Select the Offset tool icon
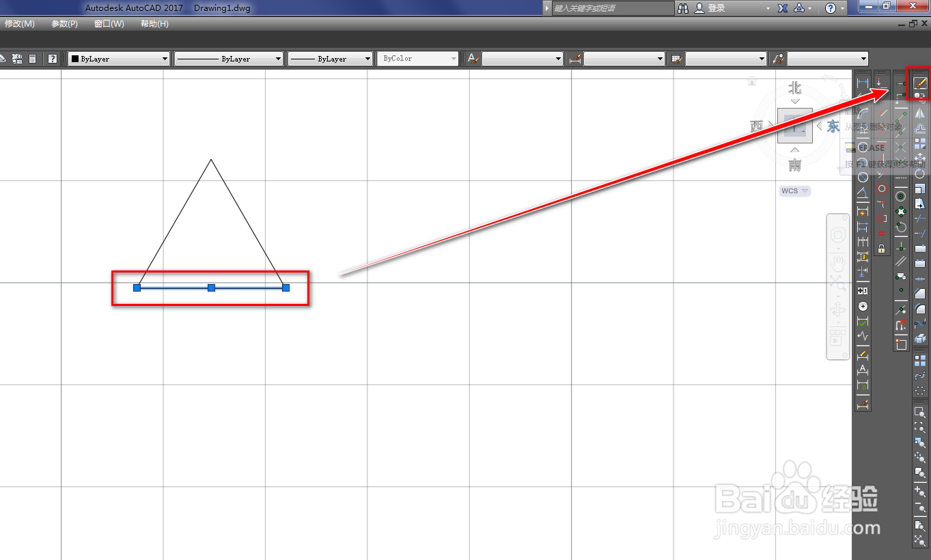This screenshot has width=931, height=560. [919, 128]
